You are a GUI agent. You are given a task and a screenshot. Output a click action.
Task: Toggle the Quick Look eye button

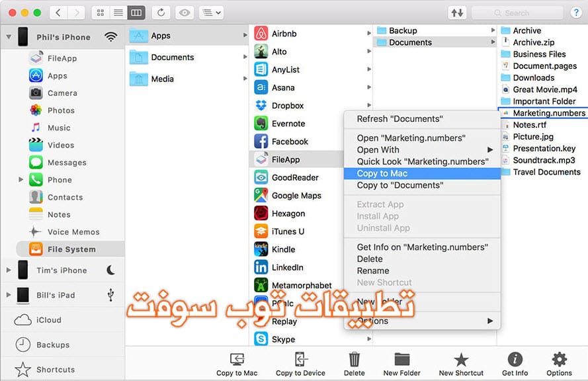click(184, 13)
